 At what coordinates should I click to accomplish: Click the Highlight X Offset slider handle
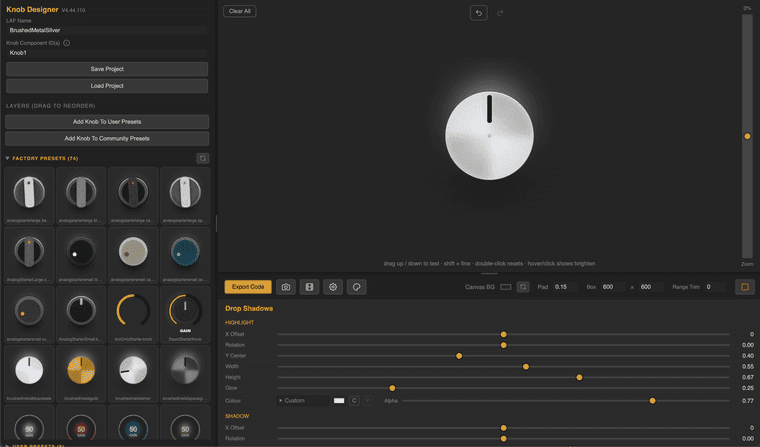(504, 335)
